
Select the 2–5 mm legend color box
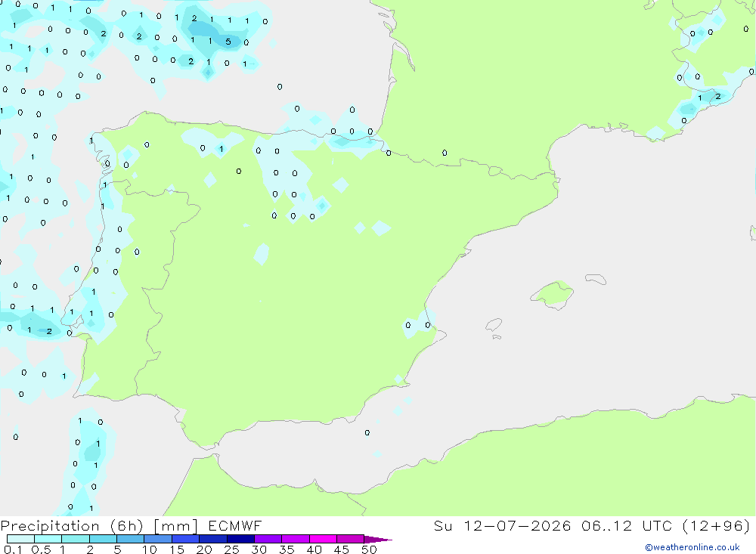[103, 539]
